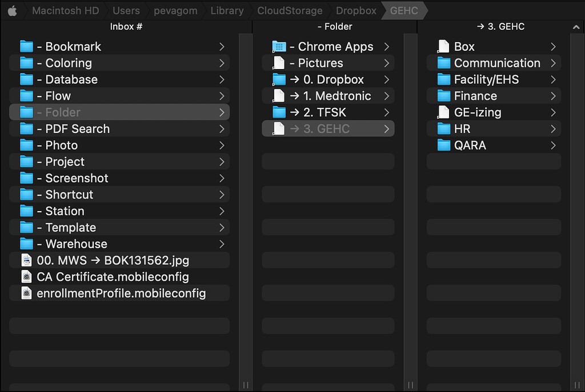Click the Finance folder icon

pos(443,96)
